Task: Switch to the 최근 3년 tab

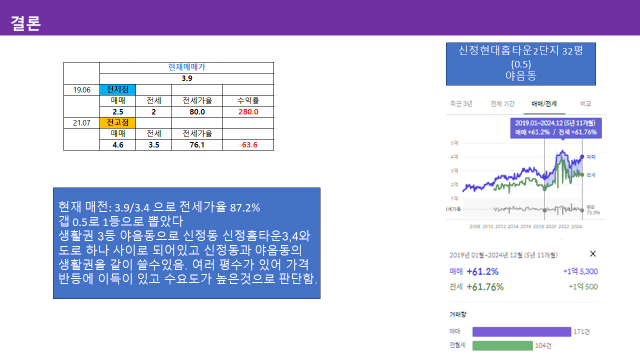Action: click(x=461, y=104)
